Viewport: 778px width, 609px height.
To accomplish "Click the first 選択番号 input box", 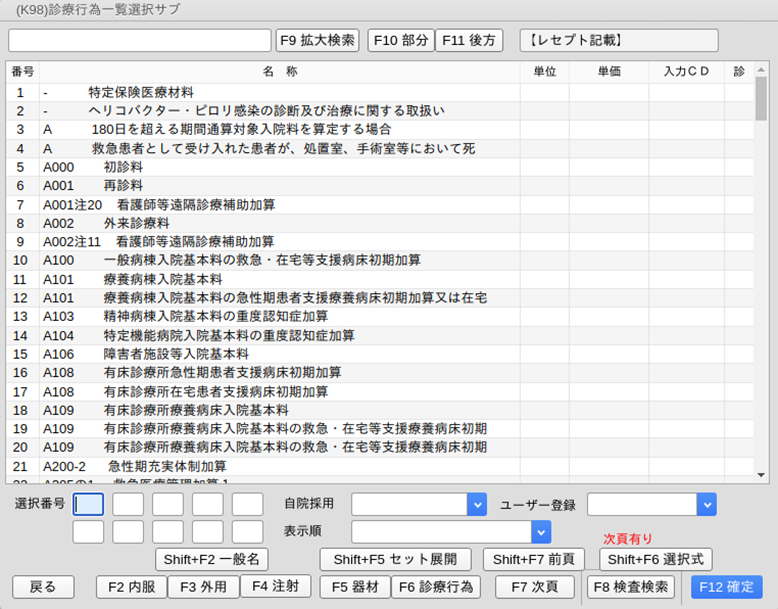I will 88,504.
